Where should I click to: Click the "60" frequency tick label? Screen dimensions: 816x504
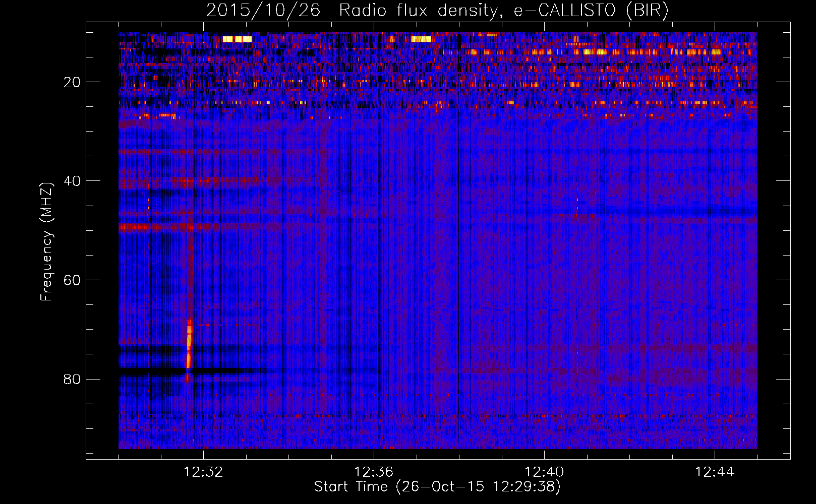click(x=72, y=280)
